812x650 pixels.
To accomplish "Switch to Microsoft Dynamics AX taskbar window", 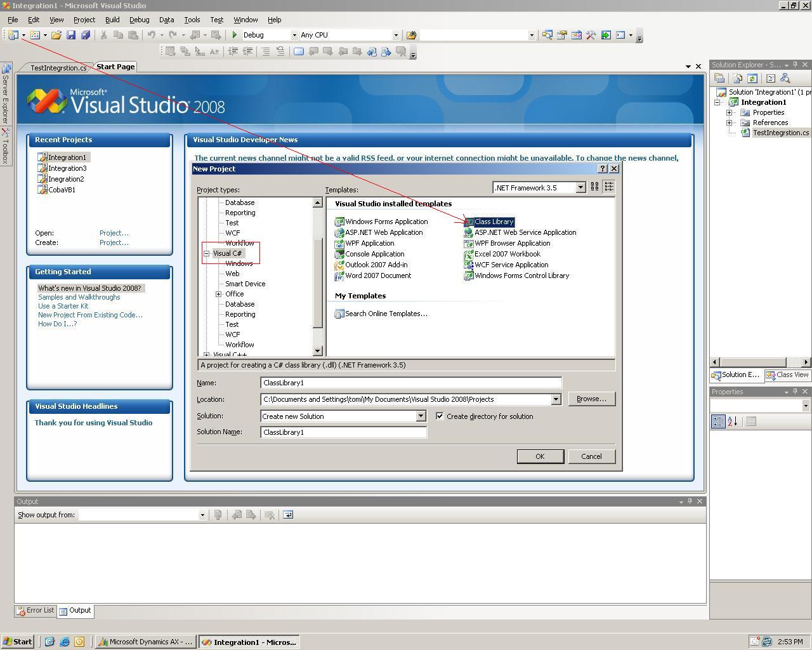I will pos(145,642).
